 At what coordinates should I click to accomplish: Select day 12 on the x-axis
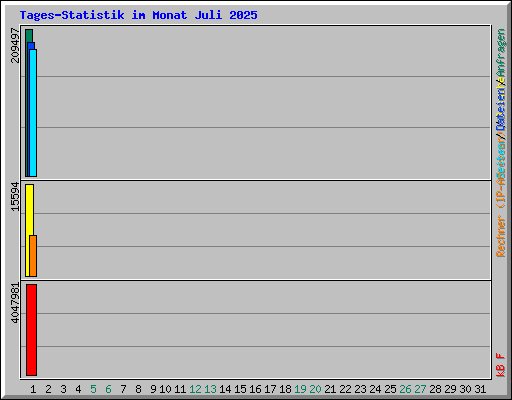(195, 389)
